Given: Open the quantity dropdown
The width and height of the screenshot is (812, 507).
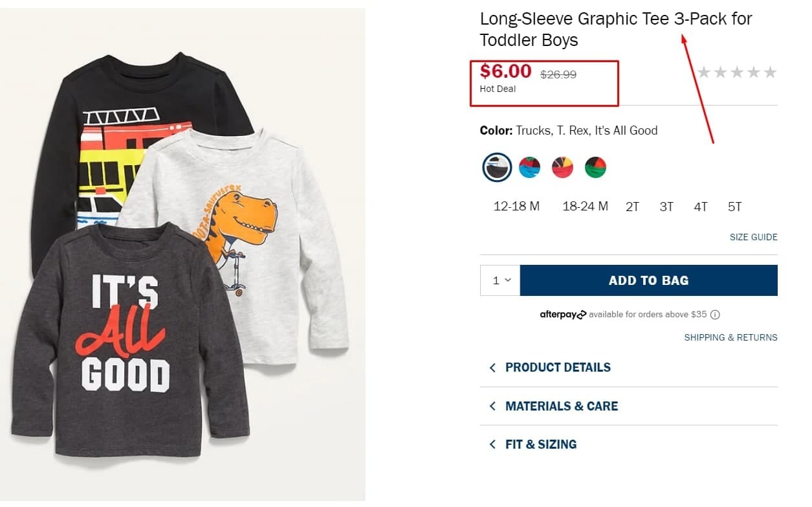Looking at the screenshot, I should (x=500, y=280).
